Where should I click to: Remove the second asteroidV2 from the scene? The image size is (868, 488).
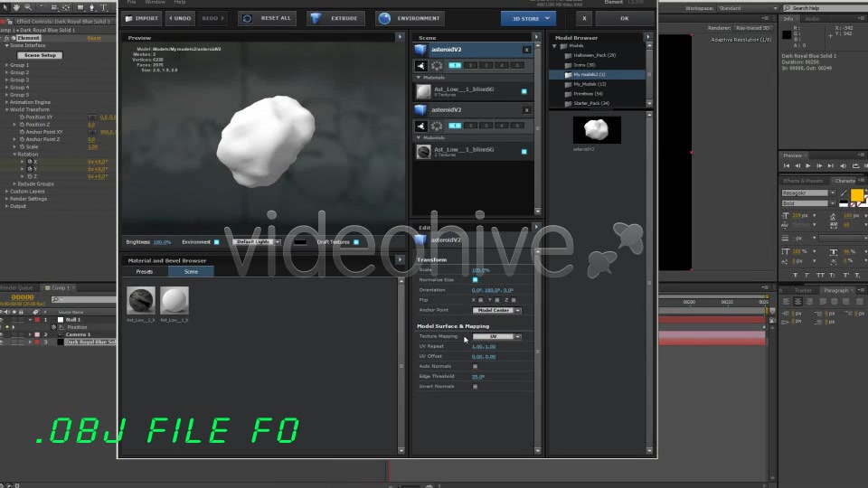526,110
